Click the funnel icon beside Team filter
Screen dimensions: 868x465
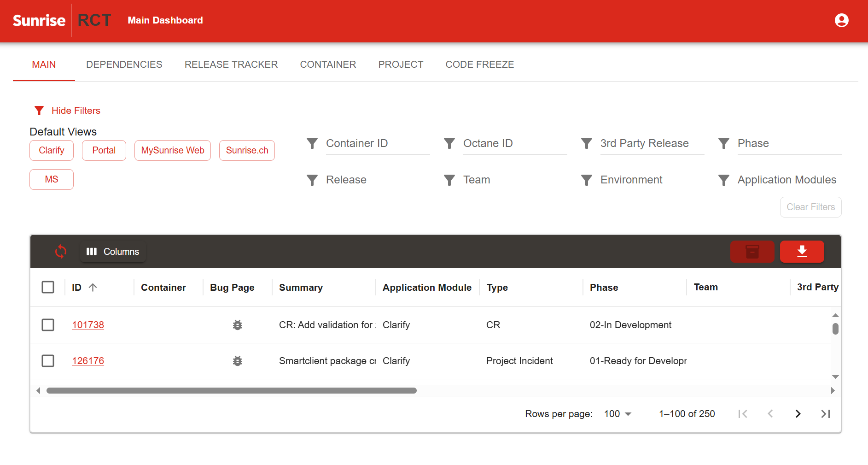(449, 180)
